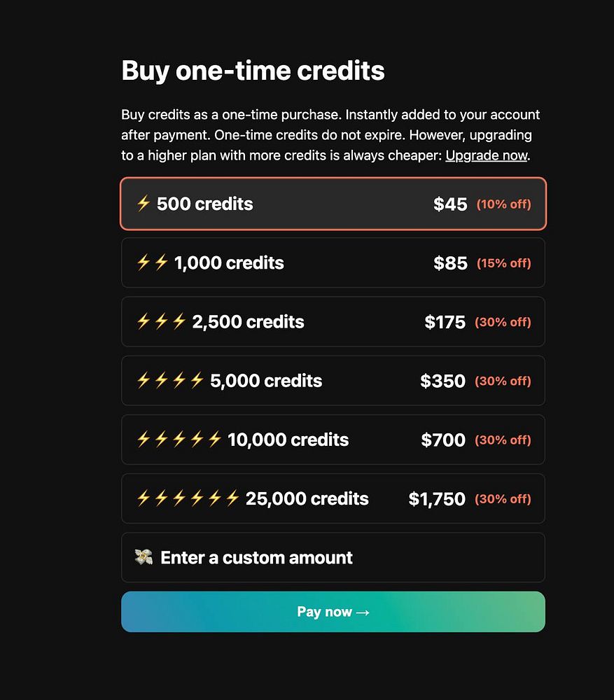
Task: Open the Upgrade now link
Action: (x=486, y=155)
